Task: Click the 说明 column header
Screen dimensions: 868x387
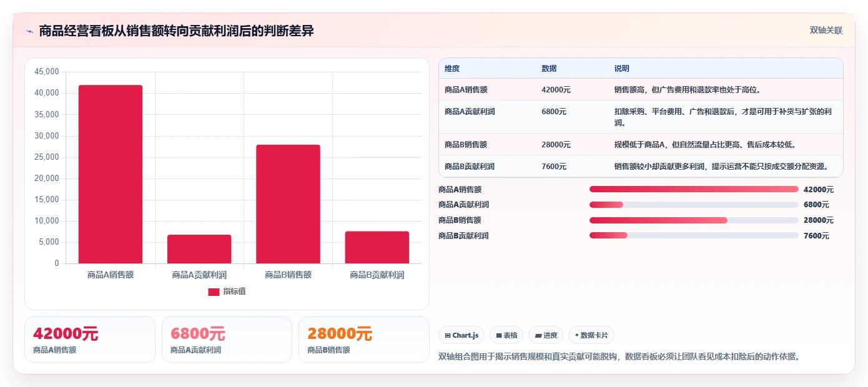Action: (622, 69)
